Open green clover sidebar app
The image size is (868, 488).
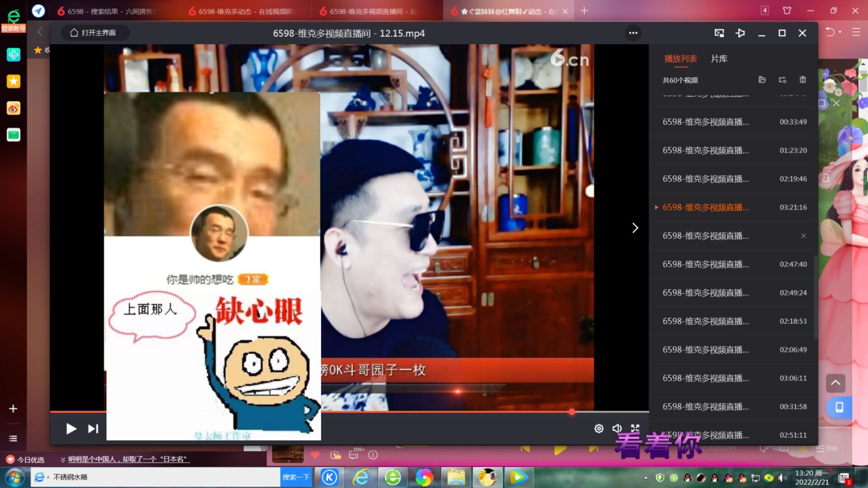click(x=14, y=55)
